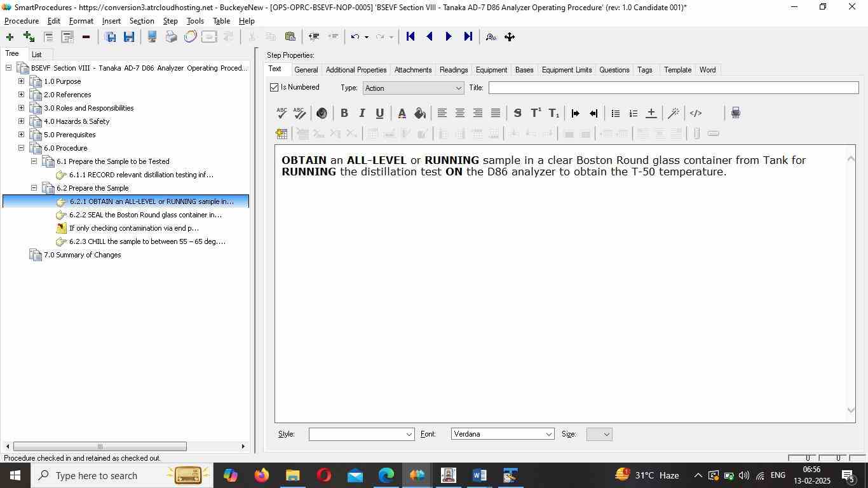
Task: Go to the last step with the skip-to-end arrow
Action: (468, 37)
